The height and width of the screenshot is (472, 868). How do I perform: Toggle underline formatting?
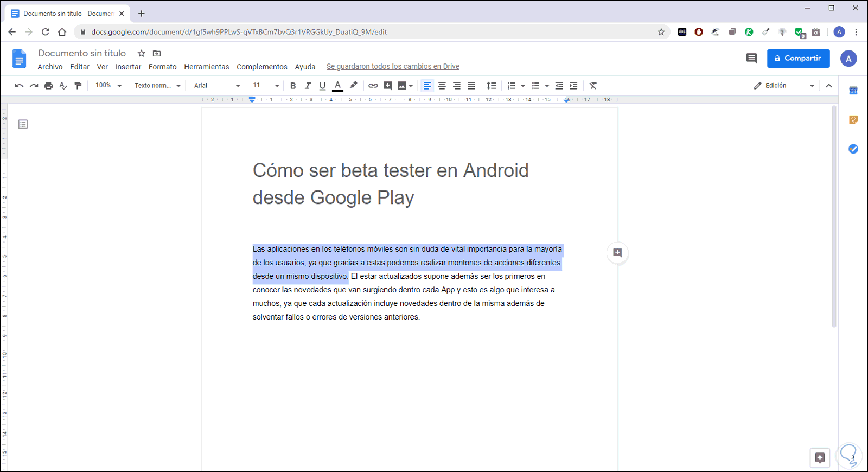click(x=322, y=86)
